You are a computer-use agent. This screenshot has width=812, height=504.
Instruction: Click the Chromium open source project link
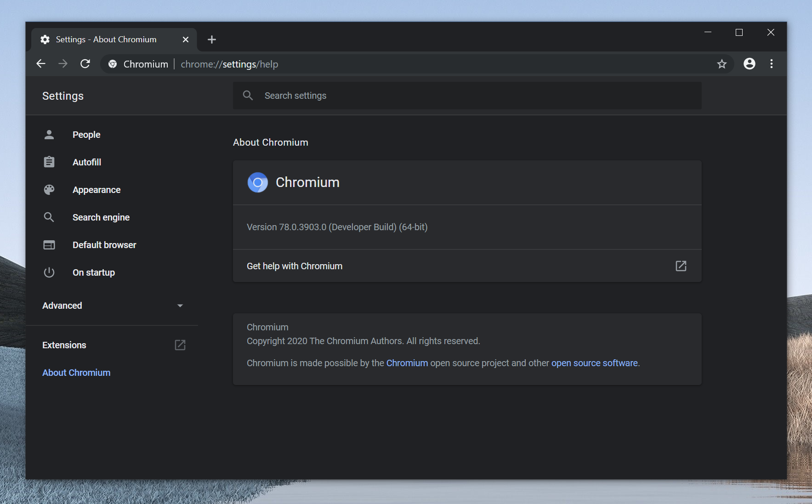[x=407, y=363]
